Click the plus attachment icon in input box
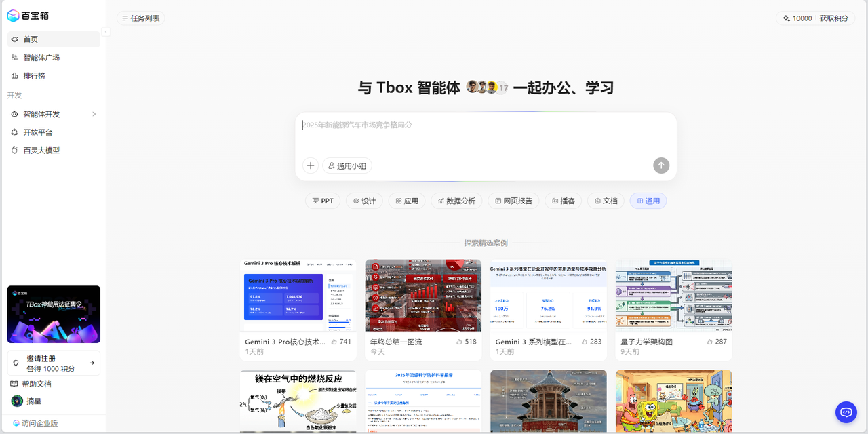The width and height of the screenshot is (868, 434). [x=311, y=165]
